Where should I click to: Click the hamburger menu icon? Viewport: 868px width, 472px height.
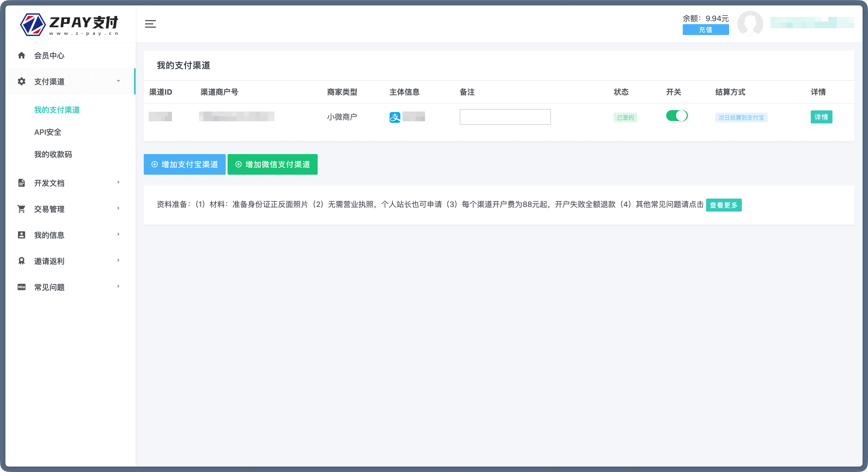point(150,24)
